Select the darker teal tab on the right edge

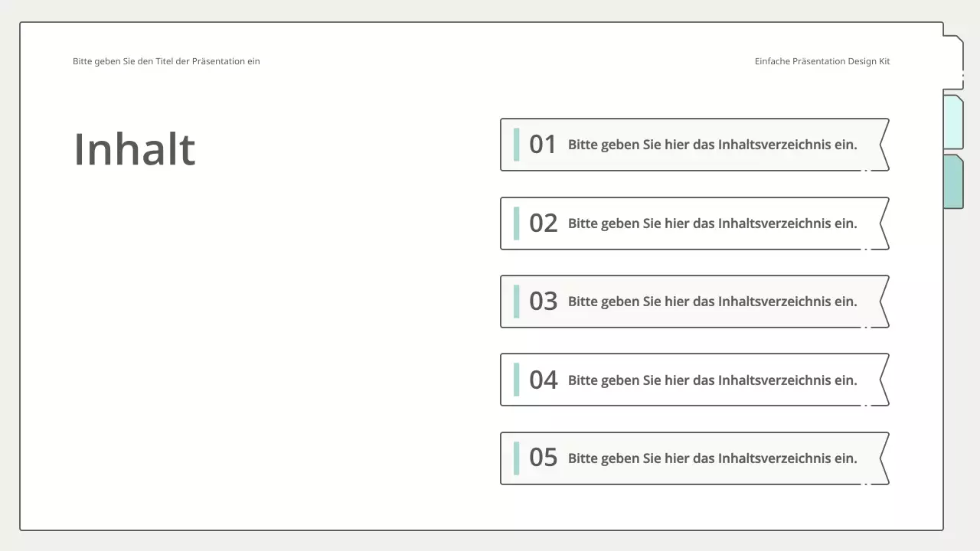point(953,181)
